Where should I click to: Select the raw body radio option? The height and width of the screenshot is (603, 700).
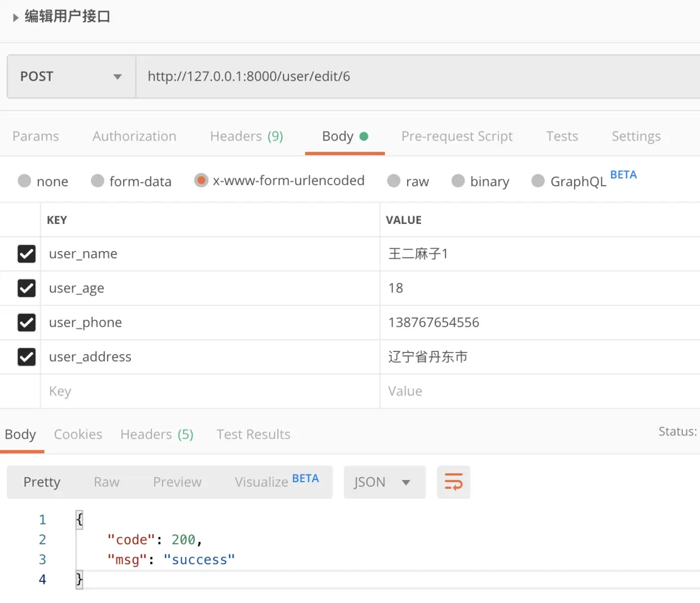(x=393, y=181)
